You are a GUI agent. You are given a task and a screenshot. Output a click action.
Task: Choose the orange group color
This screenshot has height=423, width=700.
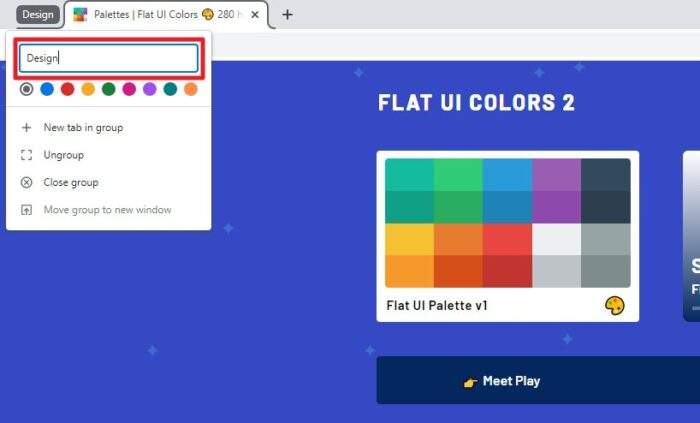point(191,89)
